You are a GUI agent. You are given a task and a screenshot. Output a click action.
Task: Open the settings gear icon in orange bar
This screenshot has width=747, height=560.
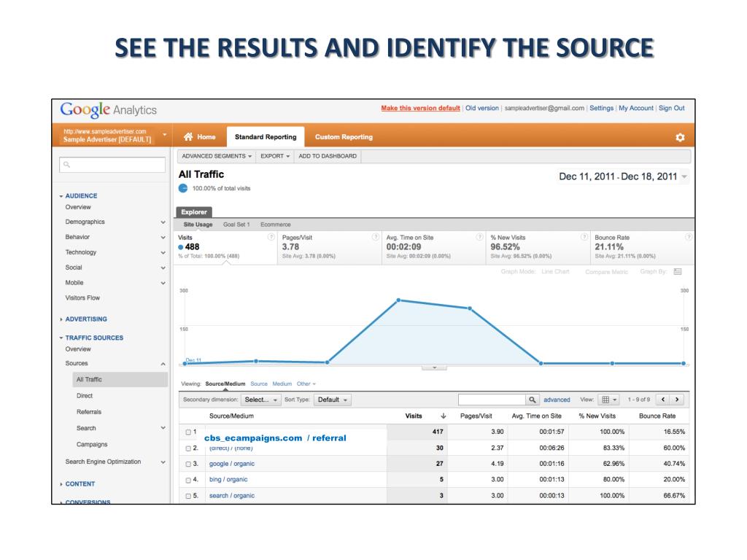[x=680, y=137]
